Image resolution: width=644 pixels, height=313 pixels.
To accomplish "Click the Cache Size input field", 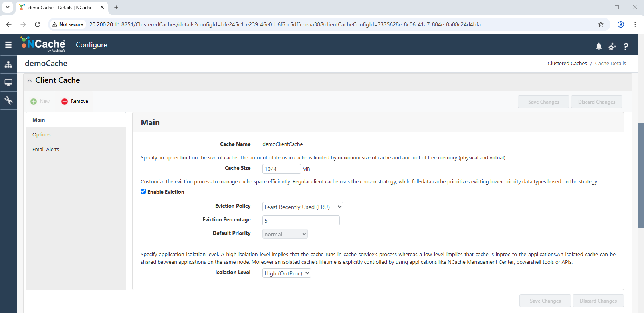I will click(281, 169).
